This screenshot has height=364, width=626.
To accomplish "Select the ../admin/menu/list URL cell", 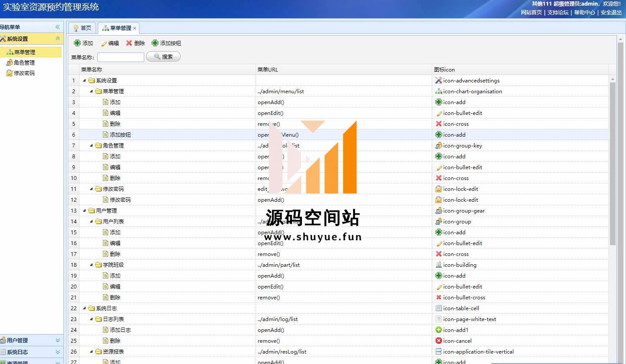I will tap(344, 91).
